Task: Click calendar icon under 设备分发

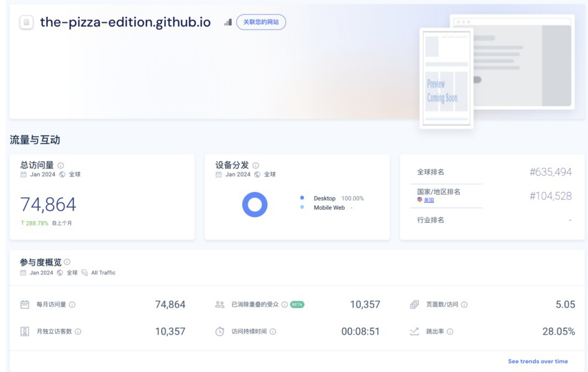Action: pyautogui.click(x=219, y=175)
